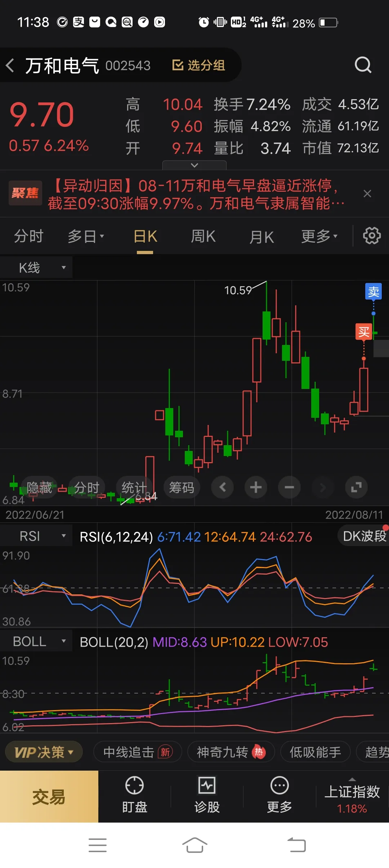Open the 盯盘 watch icon
Screen dimensions: 389x868
click(x=135, y=795)
